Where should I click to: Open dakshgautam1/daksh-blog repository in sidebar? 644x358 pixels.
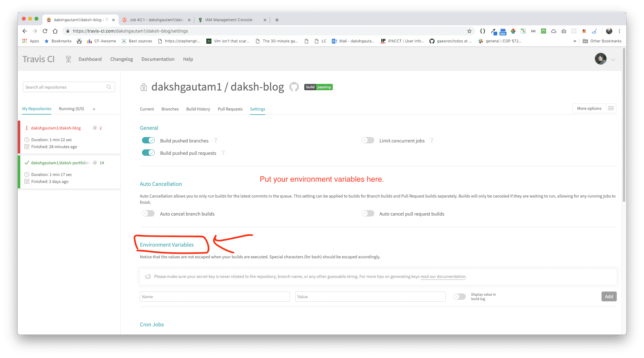(56, 128)
